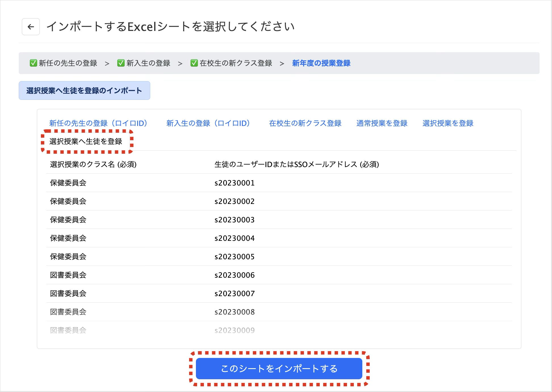552x392 pixels.
Task: Select the 通常授業を登録 sheet tab
Action: pos(382,123)
